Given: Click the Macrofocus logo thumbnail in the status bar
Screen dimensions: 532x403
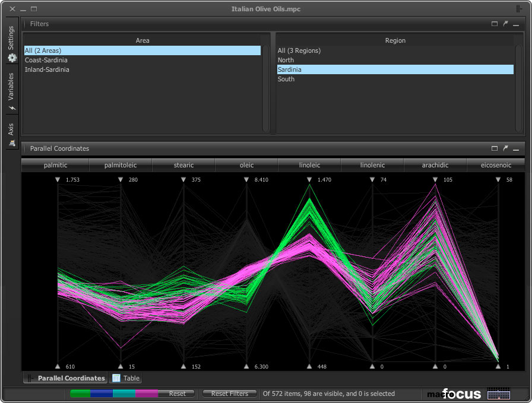Looking at the screenshot, I should [499, 394].
